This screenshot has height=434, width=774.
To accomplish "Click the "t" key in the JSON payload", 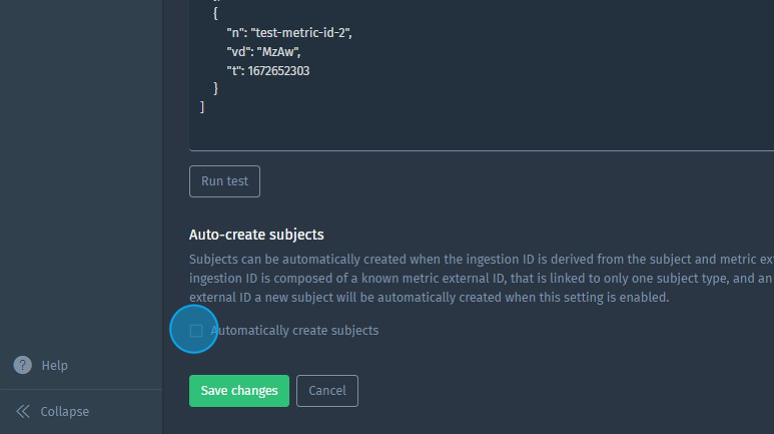I will (232, 71).
